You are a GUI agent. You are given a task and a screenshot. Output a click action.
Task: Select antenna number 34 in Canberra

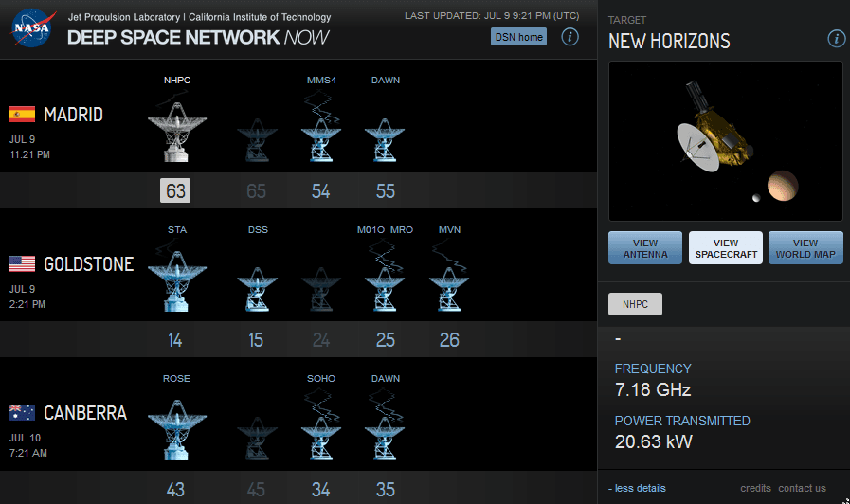[x=320, y=490]
